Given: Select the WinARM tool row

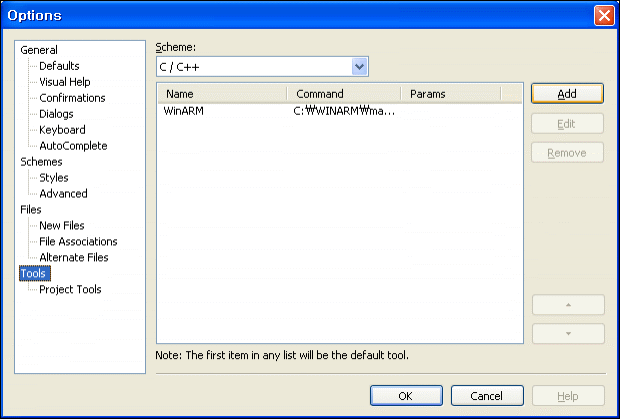Looking at the screenshot, I should [x=340, y=111].
